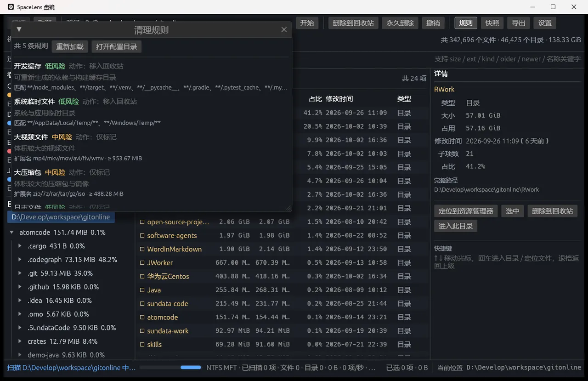Select the WordInMarkdown row checkbox
Screen dimensions: 588x381
tap(142, 249)
